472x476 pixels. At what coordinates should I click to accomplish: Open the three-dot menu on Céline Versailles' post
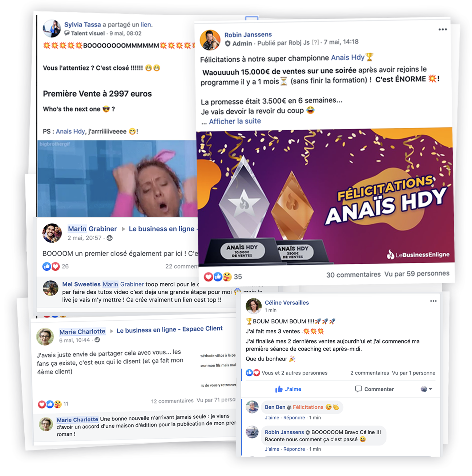click(x=433, y=301)
